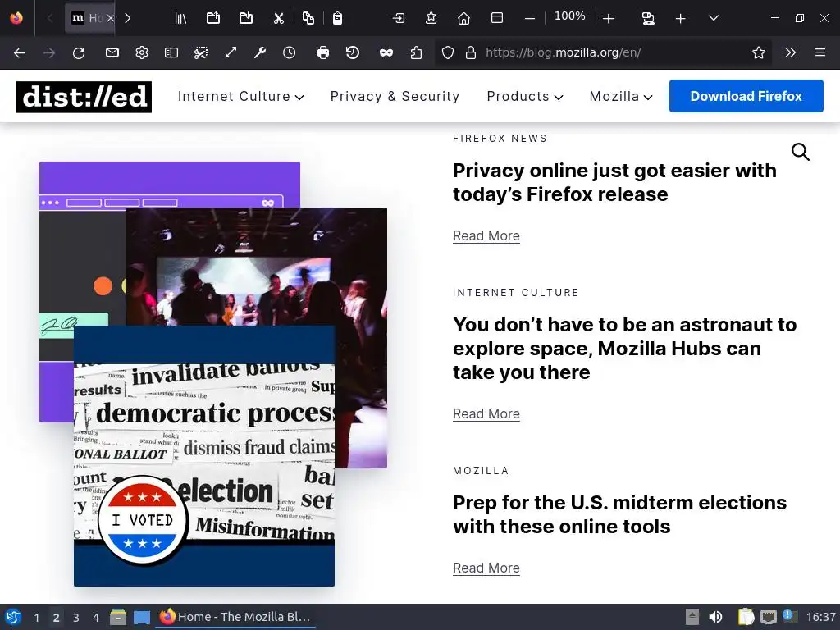Click the Save Page toolbar icon
Screen dimensions: 840x630
(x=246, y=18)
